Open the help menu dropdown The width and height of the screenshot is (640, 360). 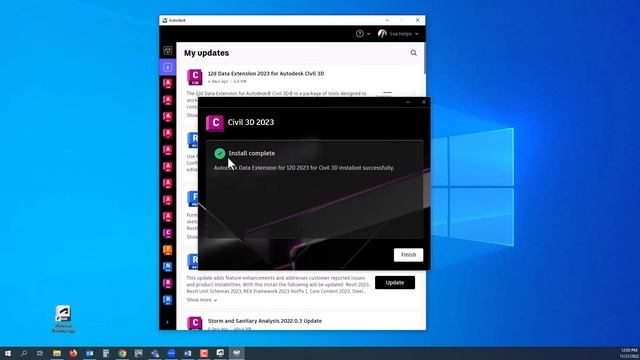pos(363,34)
